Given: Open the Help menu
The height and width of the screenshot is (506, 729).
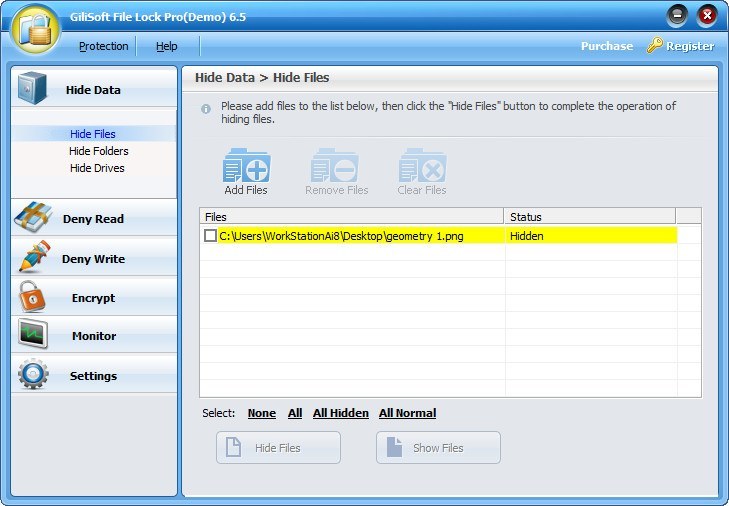Looking at the screenshot, I should [x=166, y=46].
